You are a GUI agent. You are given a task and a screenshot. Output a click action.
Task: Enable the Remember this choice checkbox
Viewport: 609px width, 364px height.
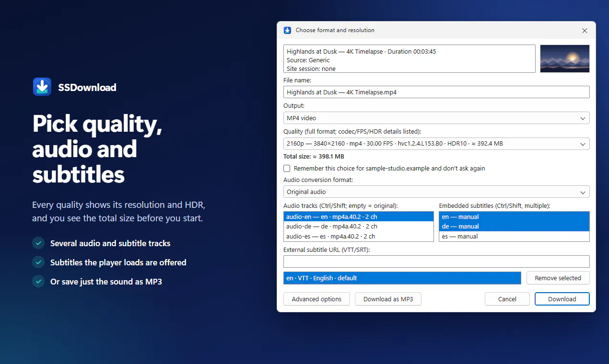[287, 169]
